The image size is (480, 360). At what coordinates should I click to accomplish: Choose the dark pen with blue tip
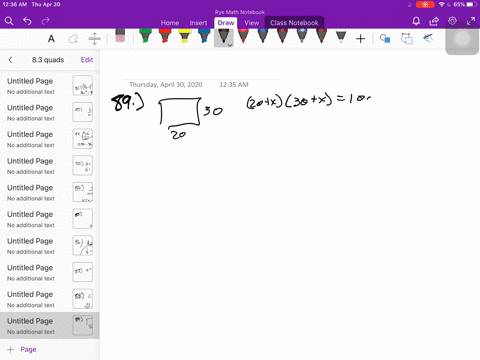click(x=263, y=36)
